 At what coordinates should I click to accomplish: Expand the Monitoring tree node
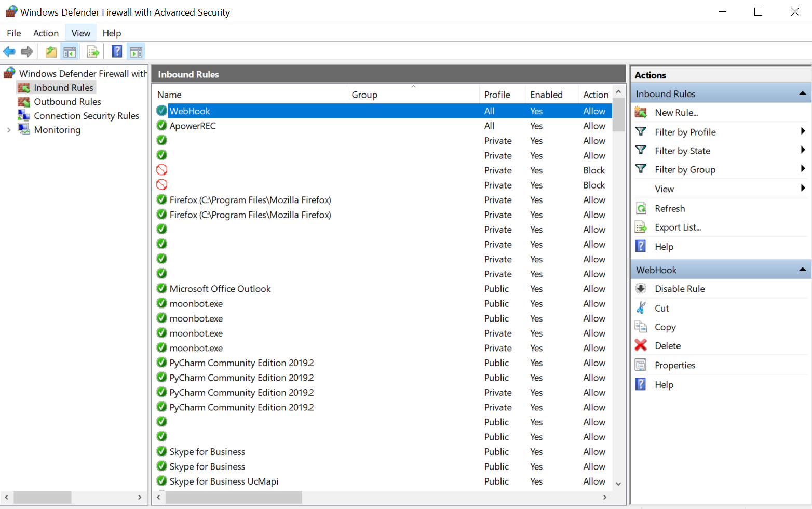coord(9,130)
